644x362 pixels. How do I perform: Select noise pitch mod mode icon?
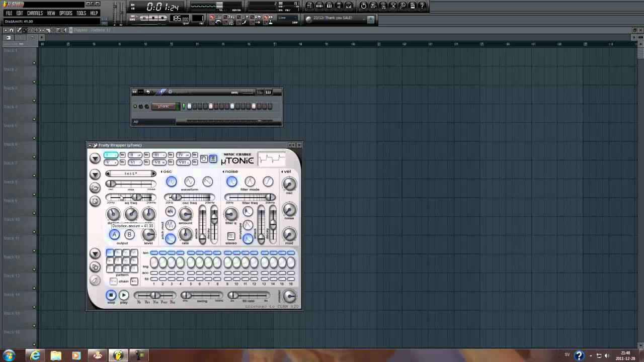171,212
